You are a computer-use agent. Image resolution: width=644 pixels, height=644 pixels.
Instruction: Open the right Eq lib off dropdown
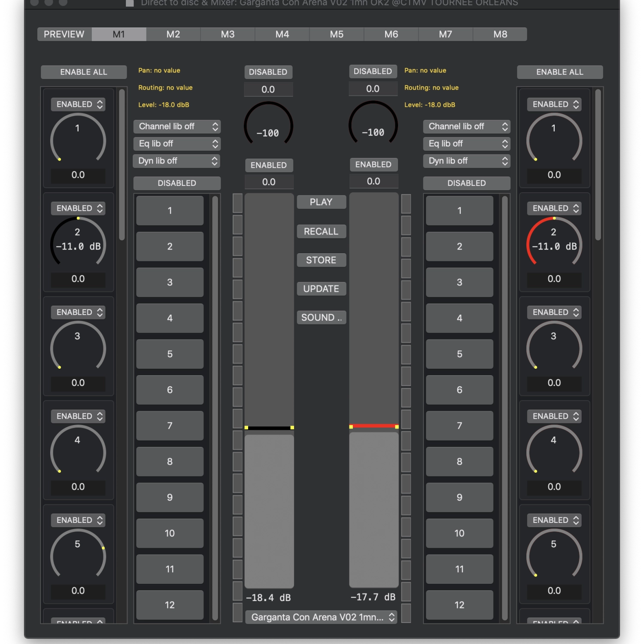pyautogui.click(x=467, y=144)
